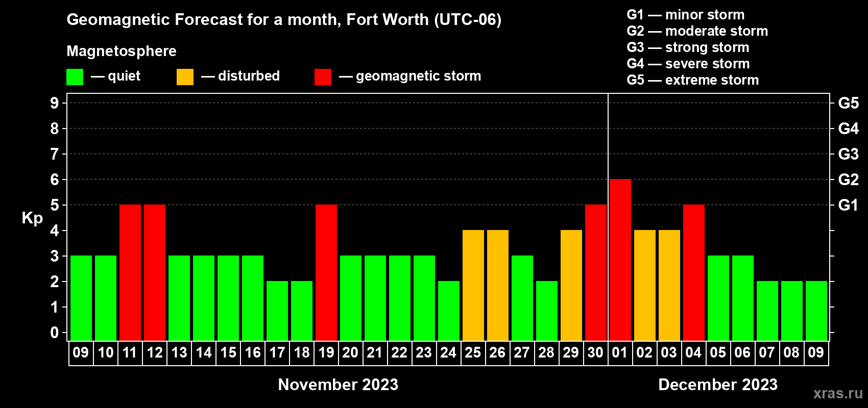
Task: Click the G5 marker on right axis
Action: tap(848, 103)
